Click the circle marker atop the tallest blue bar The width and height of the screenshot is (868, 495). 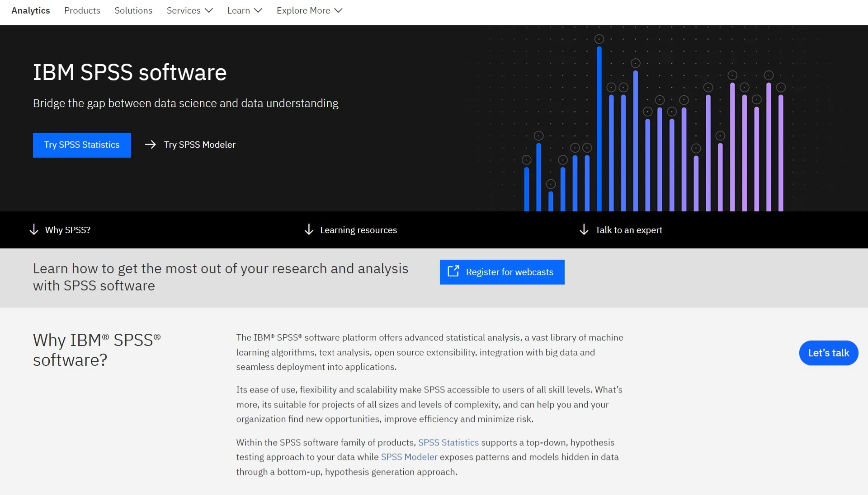click(x=599, y=39)
